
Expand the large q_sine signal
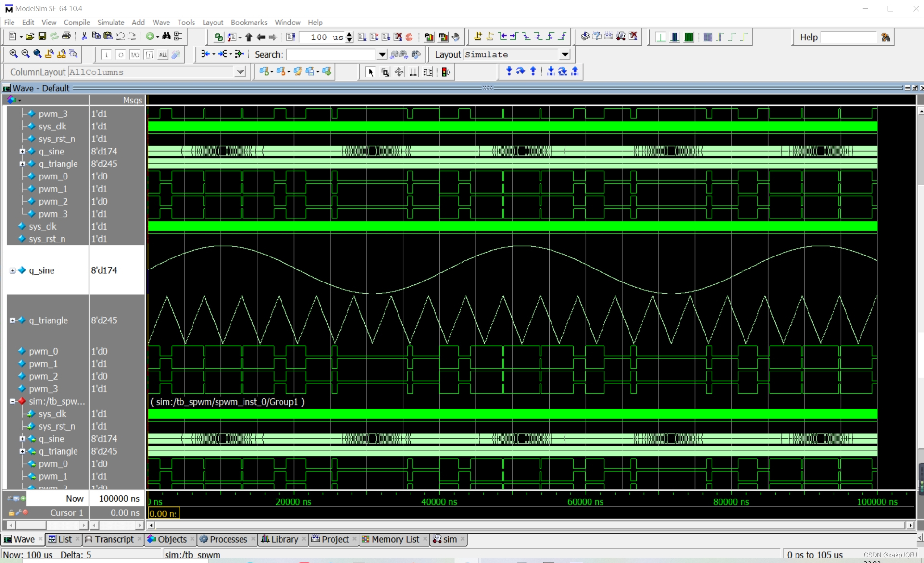pos(13,270)
